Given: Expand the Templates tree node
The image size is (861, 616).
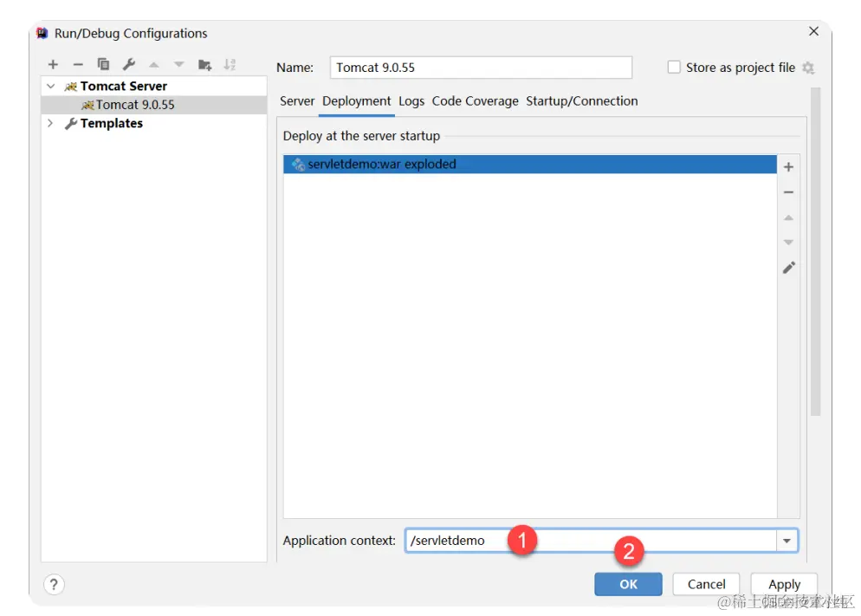Looking at the screenshot, I should (50, 123).
